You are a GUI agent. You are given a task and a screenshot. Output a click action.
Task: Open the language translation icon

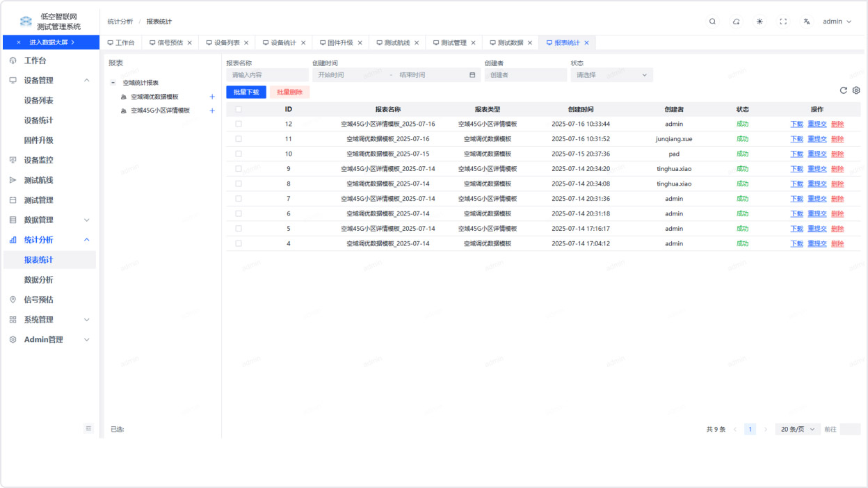807,22
